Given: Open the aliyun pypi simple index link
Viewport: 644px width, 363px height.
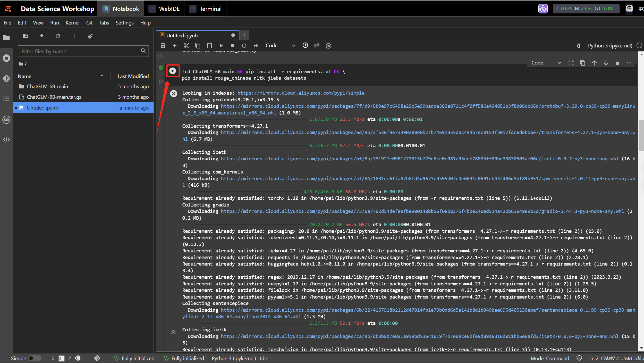Looking at the screenshot, I should click(x=301, y=93).
